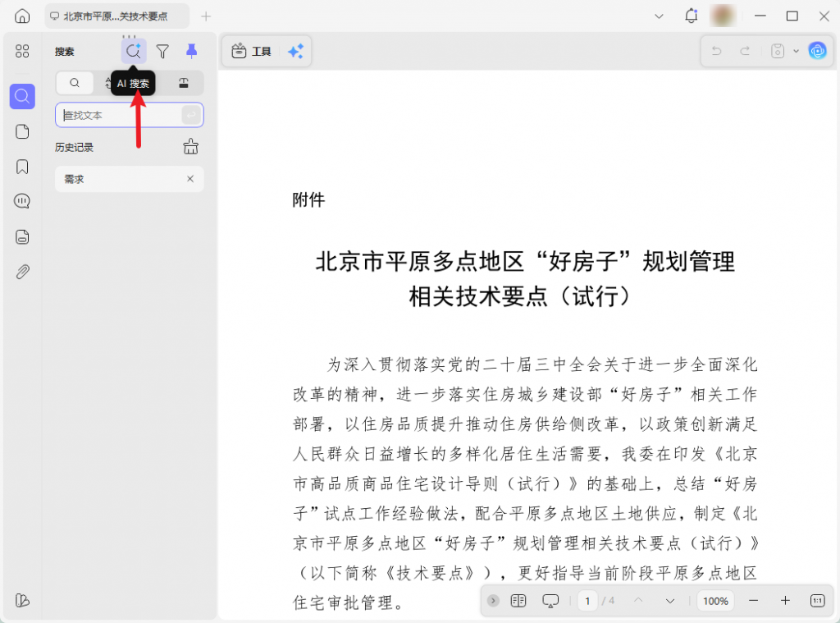Switch to two-page reading view
The width and height of the screenshot is (840, 623).
point(518,600)
